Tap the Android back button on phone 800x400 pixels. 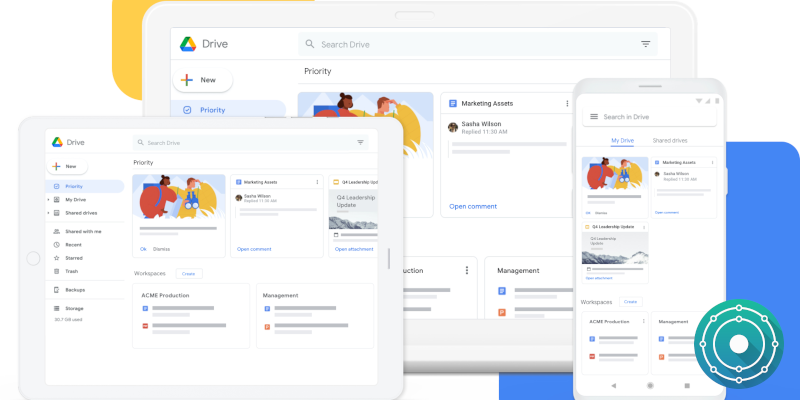coord(613,386)
